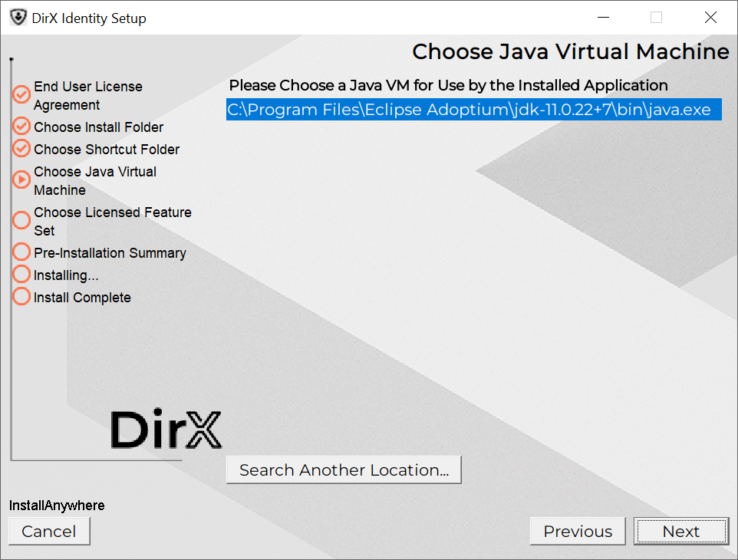Minimize the DirX Identity Setup window

(601, 18)
